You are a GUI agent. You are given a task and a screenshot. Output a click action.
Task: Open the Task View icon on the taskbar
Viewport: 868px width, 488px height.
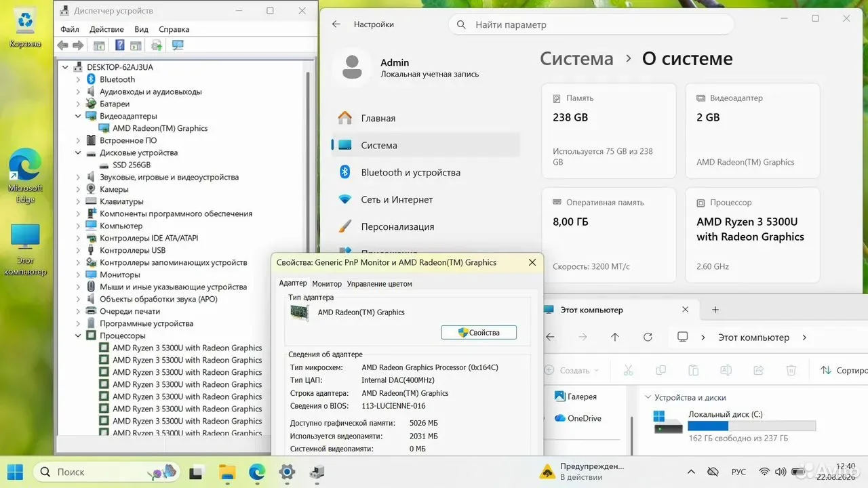coord(196,472)
